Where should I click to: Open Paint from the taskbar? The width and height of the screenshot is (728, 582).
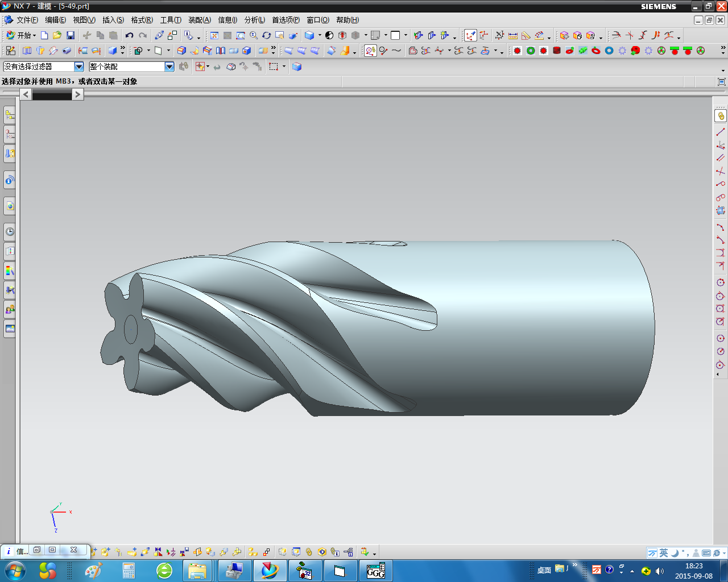93,571
